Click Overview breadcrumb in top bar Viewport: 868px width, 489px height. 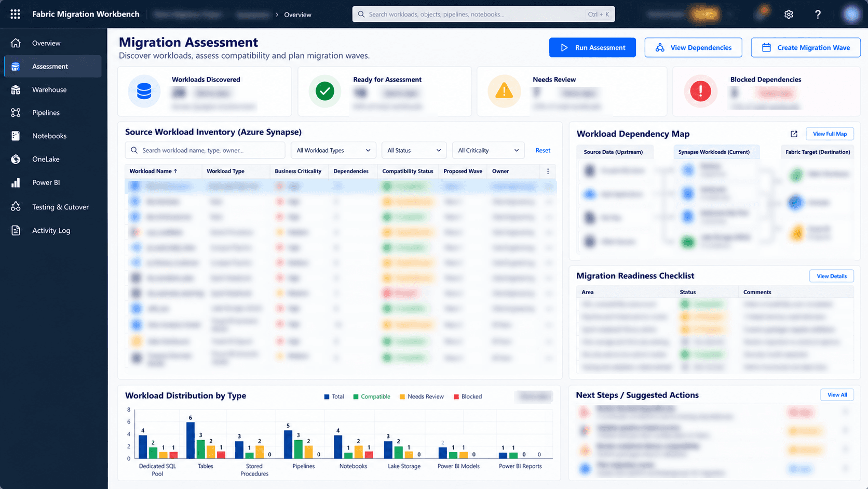(x=297, y=15)
